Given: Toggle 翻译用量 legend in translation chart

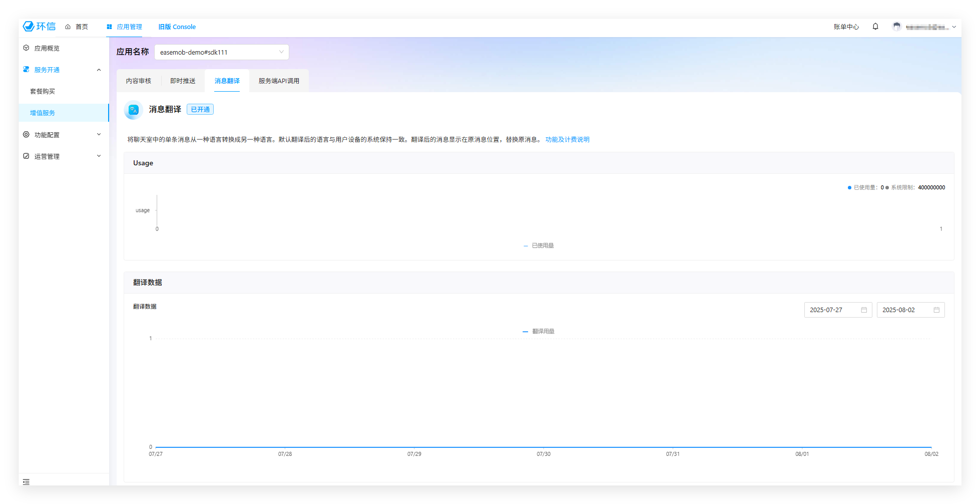Looking at the screenshot, I should click(539, 331).
